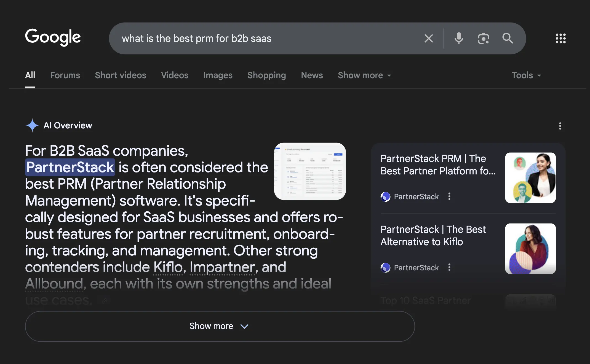Viewport: 590px width, 364px height.
Task: Open options for 'Alternative to Kiflo' source card
Action: click(x=449, y=267)
